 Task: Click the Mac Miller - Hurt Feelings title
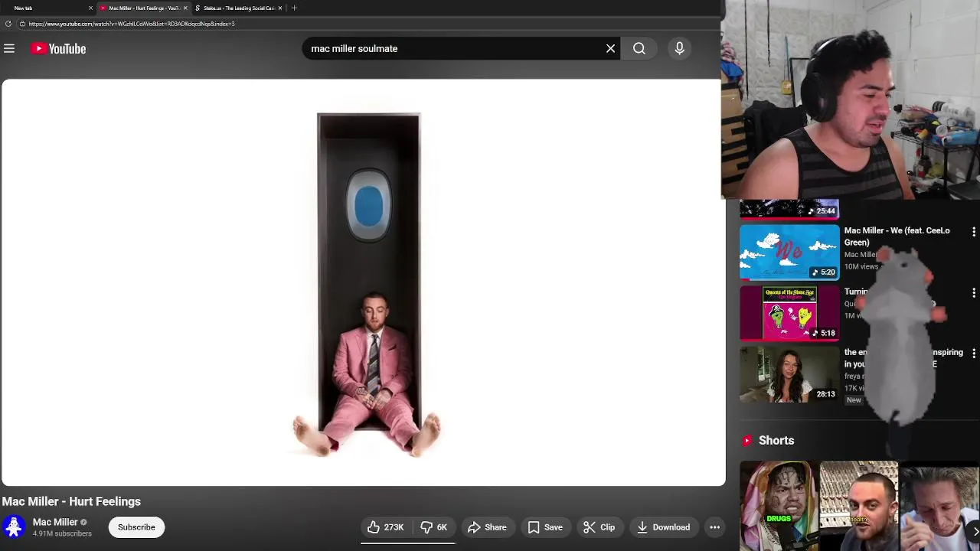pyautogui.click(x=71, y=501)
